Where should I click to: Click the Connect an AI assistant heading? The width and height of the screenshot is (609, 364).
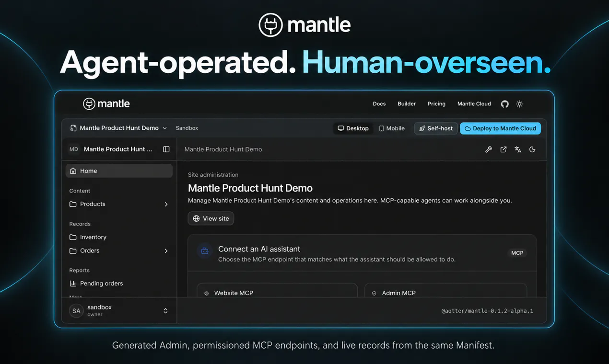pyautogui.click(x=259, y=249)
